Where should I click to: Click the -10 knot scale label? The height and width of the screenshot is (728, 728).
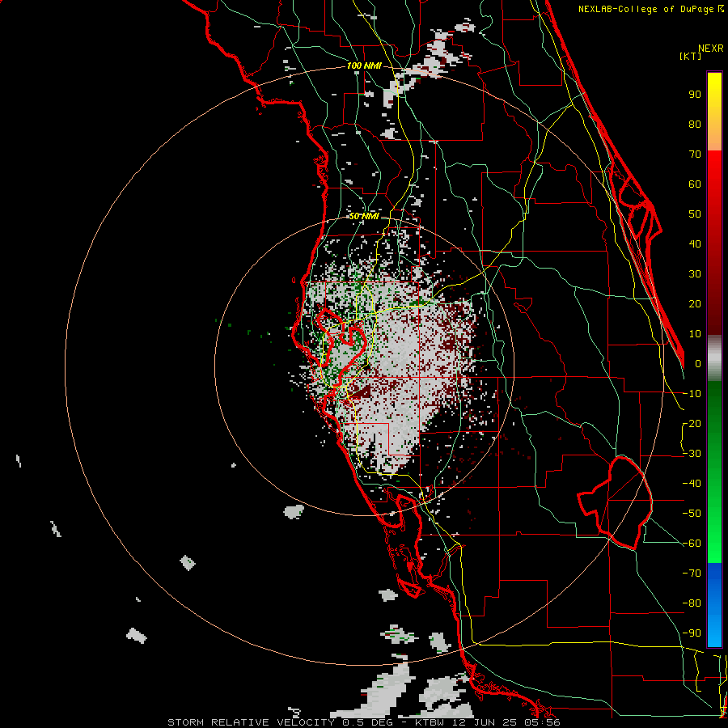(x=692, y=394)
